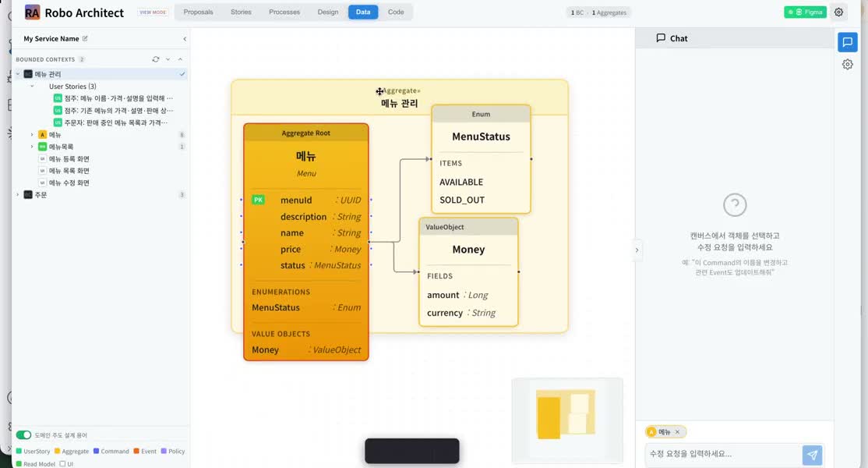Collapse the chat panel with the side arrow
This screenshot has height=468, width=868.
[x=637, y=250]
